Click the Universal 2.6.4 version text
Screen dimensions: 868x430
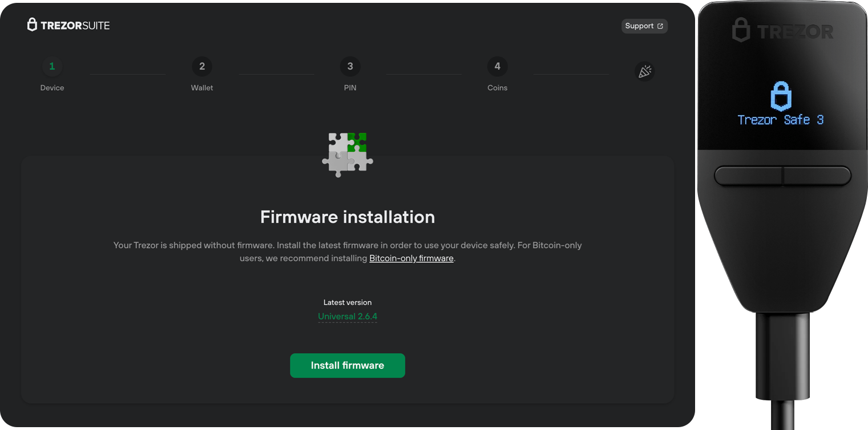(x=348, y=317)
